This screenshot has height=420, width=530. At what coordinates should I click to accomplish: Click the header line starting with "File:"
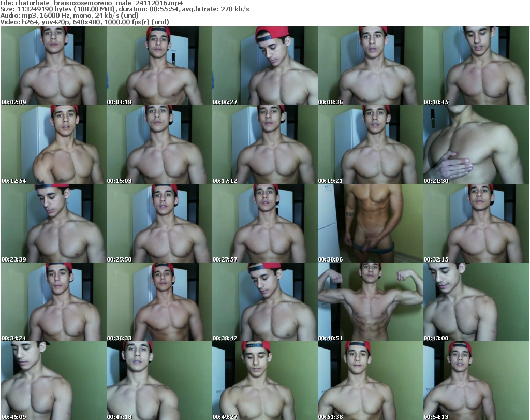[92, 3]
